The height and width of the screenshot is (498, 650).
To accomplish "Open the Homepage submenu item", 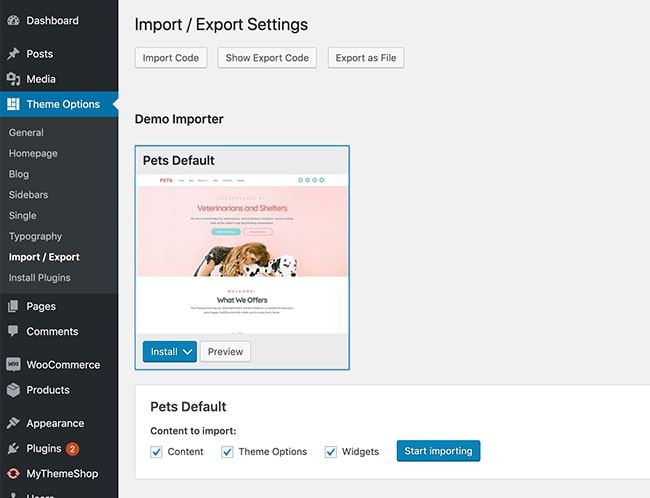I will pos(33,153).
